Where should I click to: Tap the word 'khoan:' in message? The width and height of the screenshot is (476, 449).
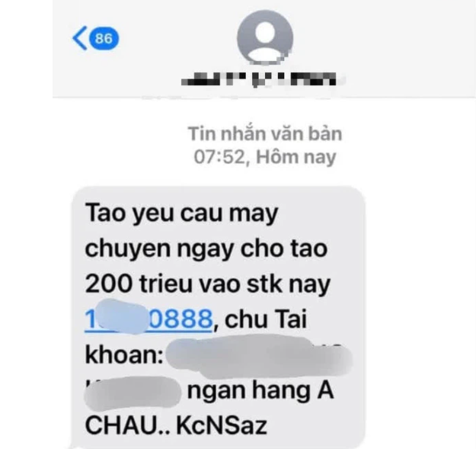click(124, 354)
